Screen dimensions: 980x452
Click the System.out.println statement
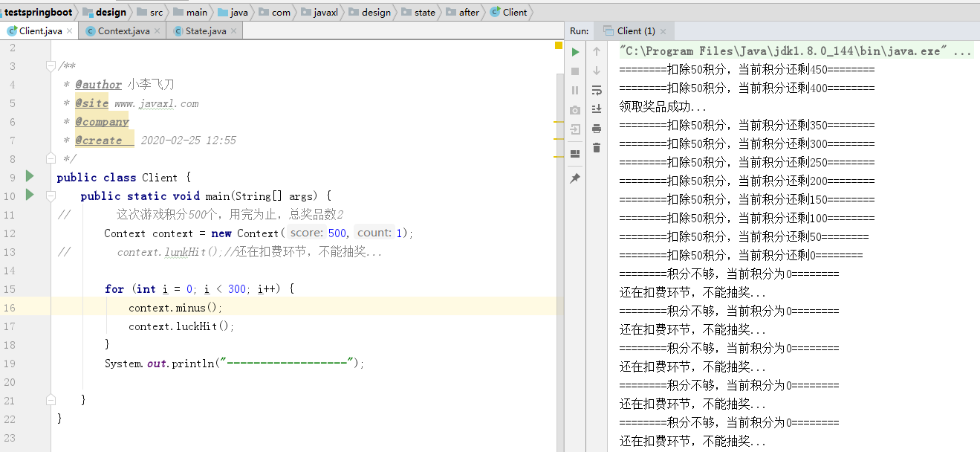tap(235, 364)
